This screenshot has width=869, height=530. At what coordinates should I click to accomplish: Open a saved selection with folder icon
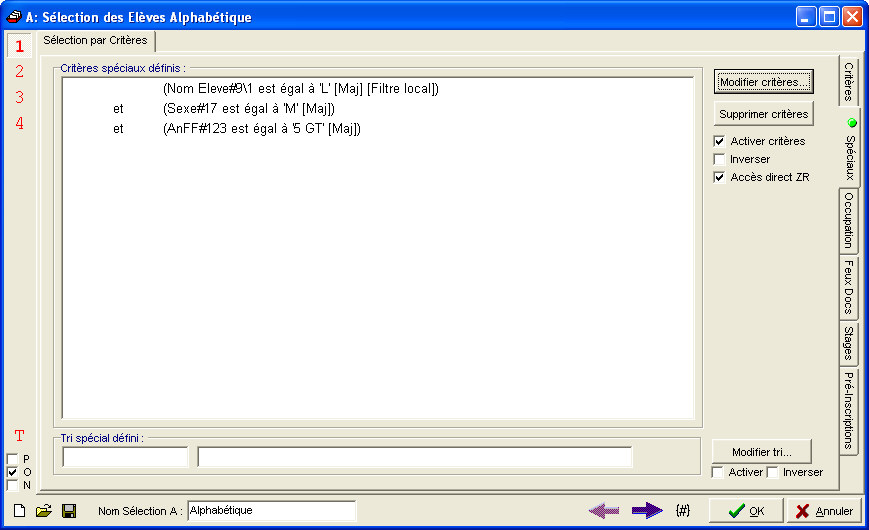(44, 511)
